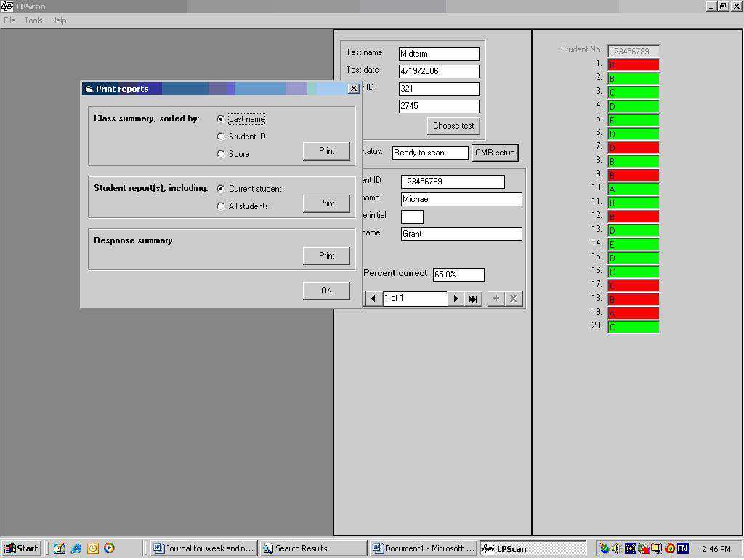Screen dimensions: 744x560
Task: Click the empty middle initial field
Action: pos(412,216)
